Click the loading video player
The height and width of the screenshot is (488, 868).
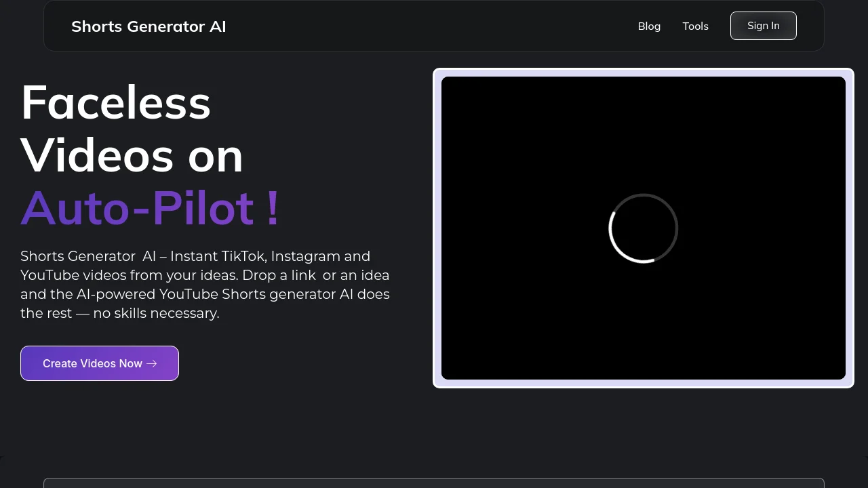643,228
